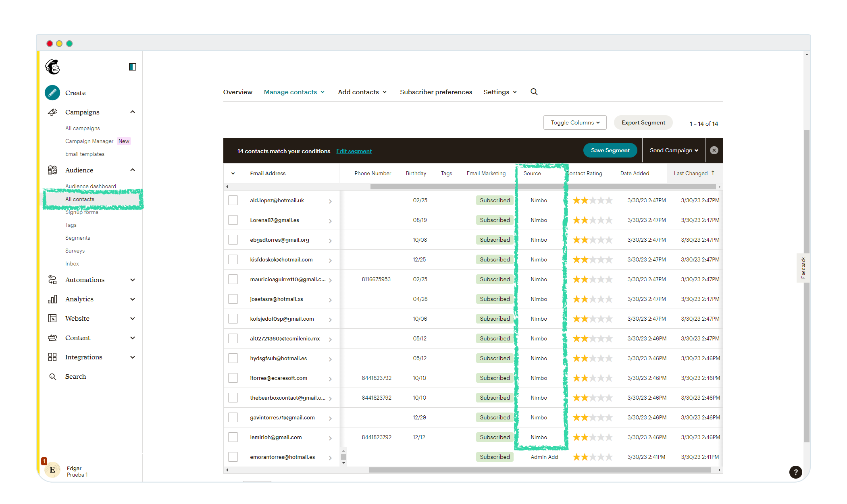Image resolution: width=847 pixels, height=504 pixels.
Task: Collapse the Campaigns section chevron
Action: (x=133, y=112)
